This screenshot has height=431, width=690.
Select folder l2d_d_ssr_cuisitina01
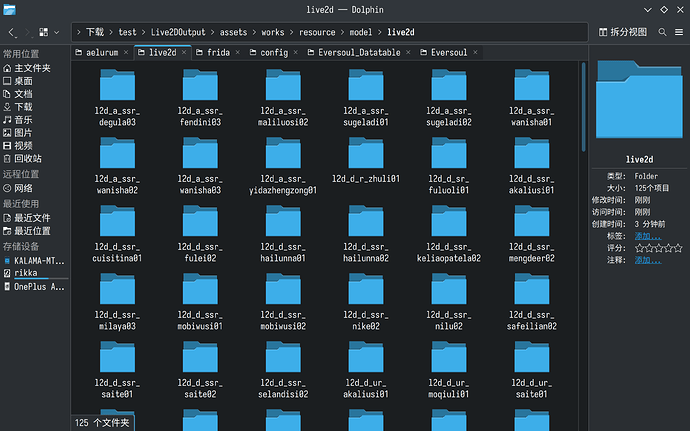(x=117, y=234)
